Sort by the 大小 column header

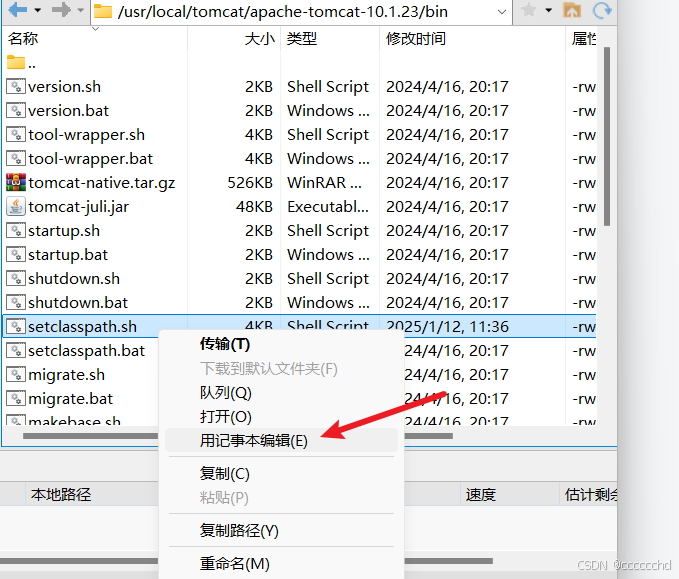(259, 39)
